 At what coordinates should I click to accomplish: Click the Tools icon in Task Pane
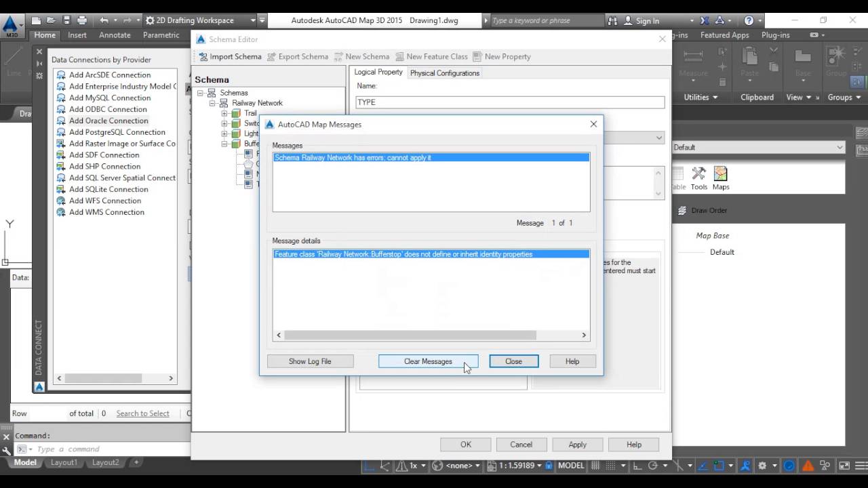698,178
